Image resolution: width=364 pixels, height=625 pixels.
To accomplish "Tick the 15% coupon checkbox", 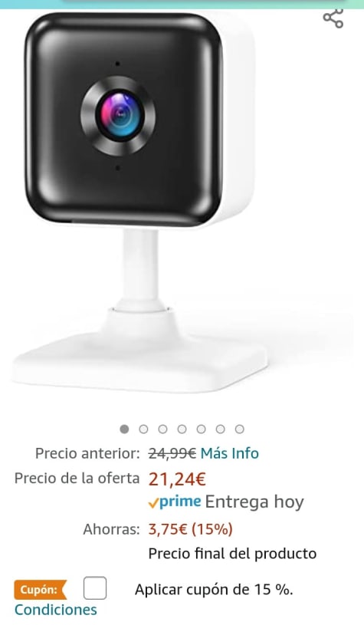I will tap(95, 588).
